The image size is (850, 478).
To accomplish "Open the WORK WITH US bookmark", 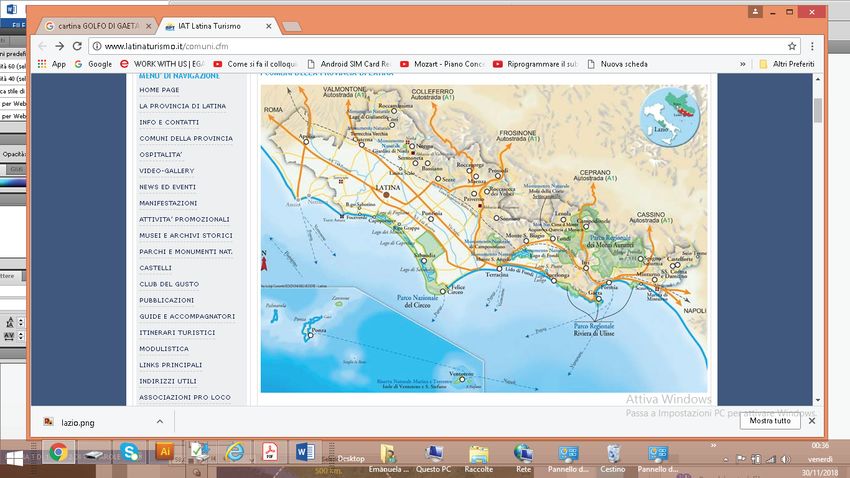I will click(162, 64).
